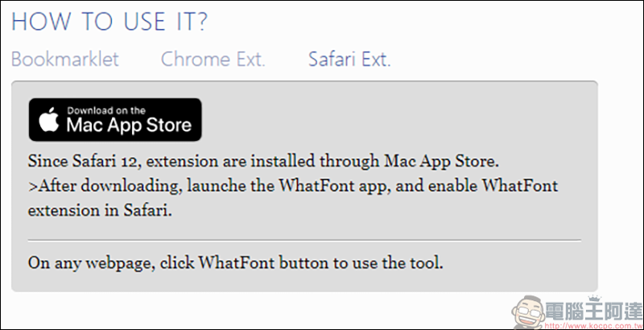Click the 'Since Safari 12' instruction line
This screenshot has height=330, width=644.
pyautogui.click(x=263, y=162)
